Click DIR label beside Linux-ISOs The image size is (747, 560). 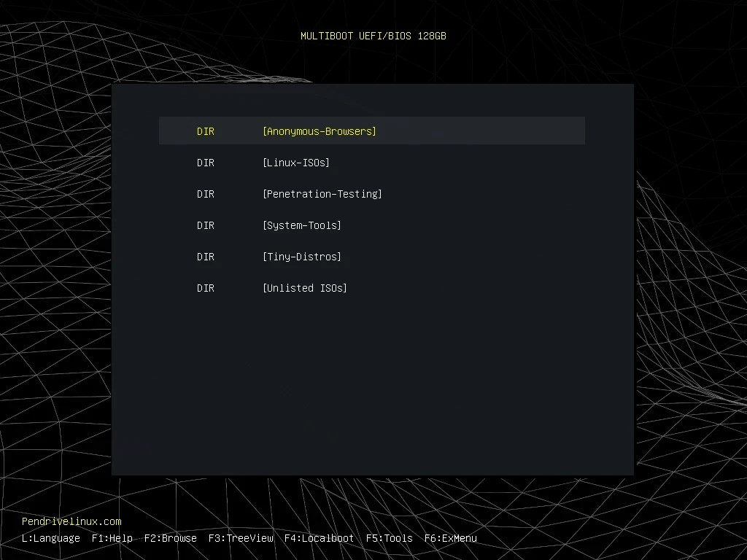205,163
